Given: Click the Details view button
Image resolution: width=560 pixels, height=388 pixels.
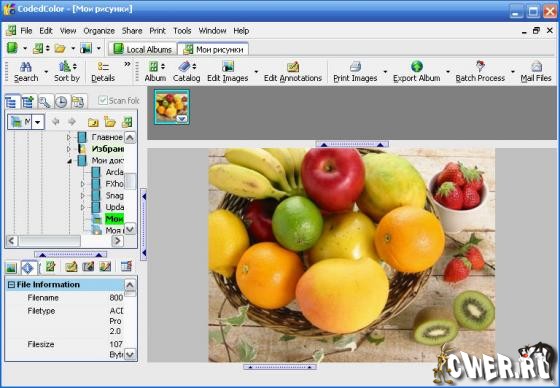Looking at the screenshot, I should [103, 72].
